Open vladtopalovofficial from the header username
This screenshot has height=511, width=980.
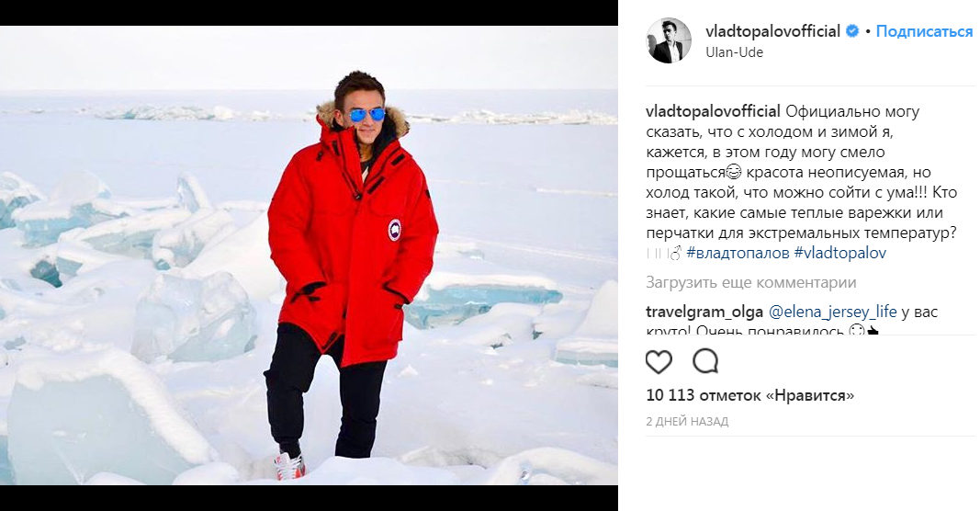(x=772, y=31)
